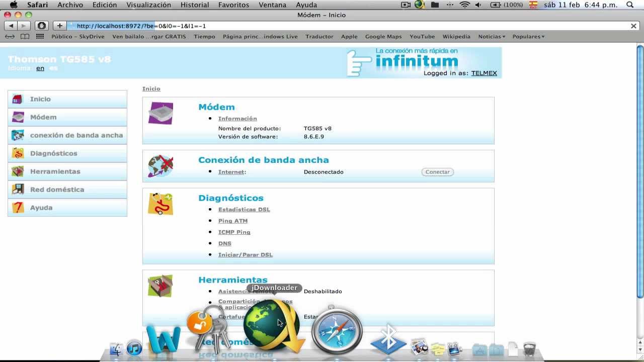Click the Spanish flag input source icon
This screenshot has width=644, height=362.
pyautogui.click(x=533, y=5)
